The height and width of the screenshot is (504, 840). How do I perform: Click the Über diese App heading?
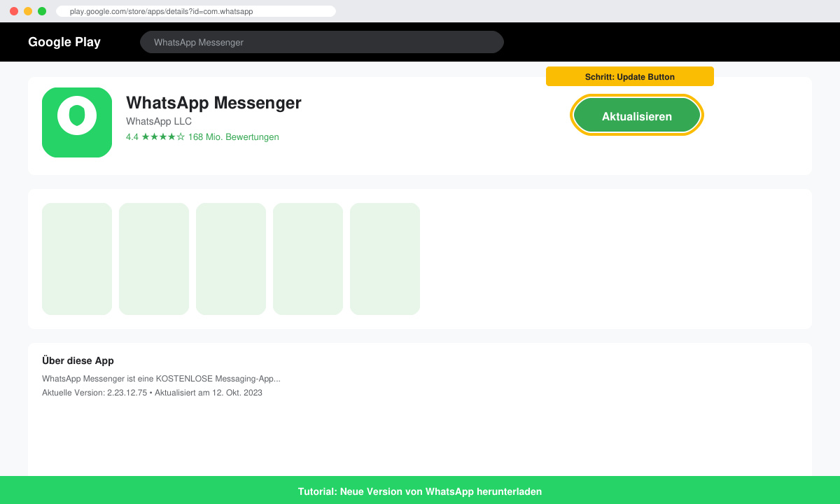click(78, 360)
